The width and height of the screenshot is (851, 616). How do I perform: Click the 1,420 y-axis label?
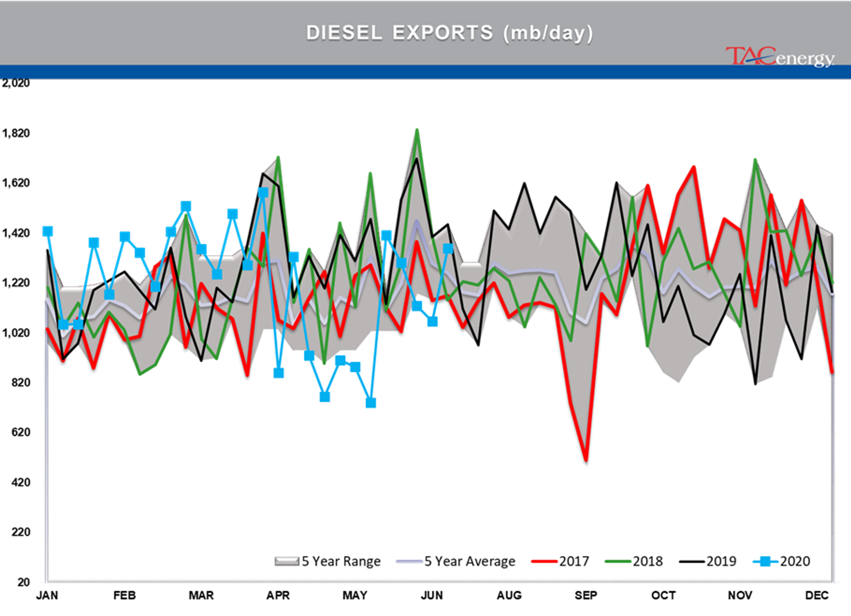pyautogui.click(x=16, y=233)
